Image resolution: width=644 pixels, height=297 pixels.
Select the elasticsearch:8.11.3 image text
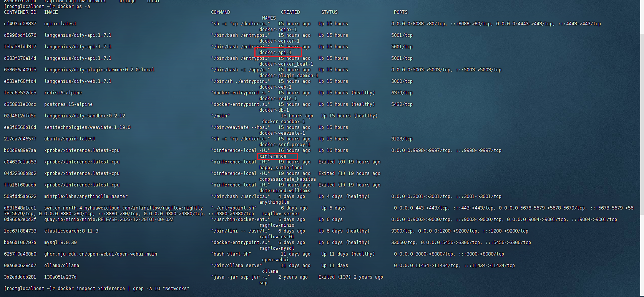(71, 231)
